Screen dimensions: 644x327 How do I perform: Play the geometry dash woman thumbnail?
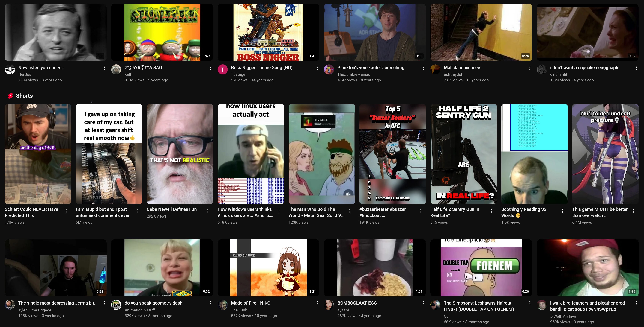coord(162,268)
